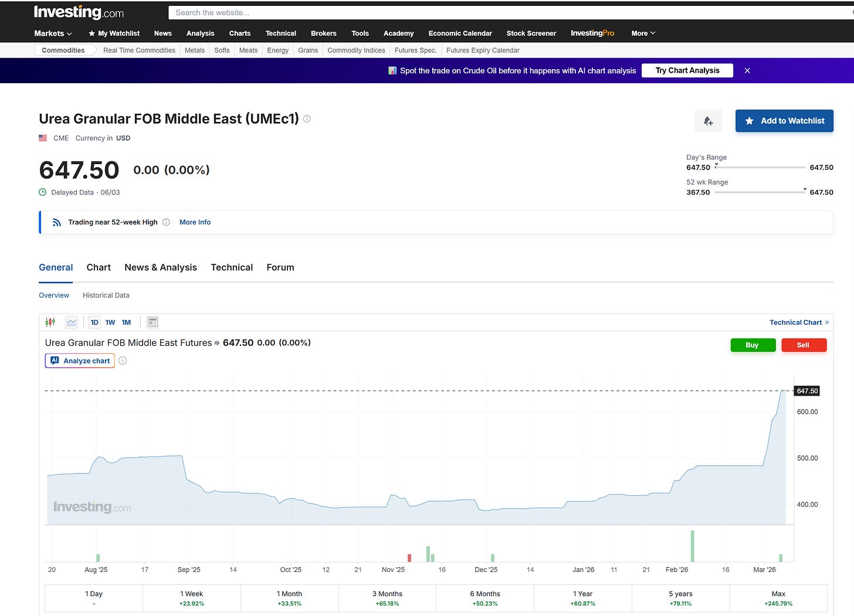Choose the 3 Months performance period
854x616 pixels.
(x=387, y=598)
